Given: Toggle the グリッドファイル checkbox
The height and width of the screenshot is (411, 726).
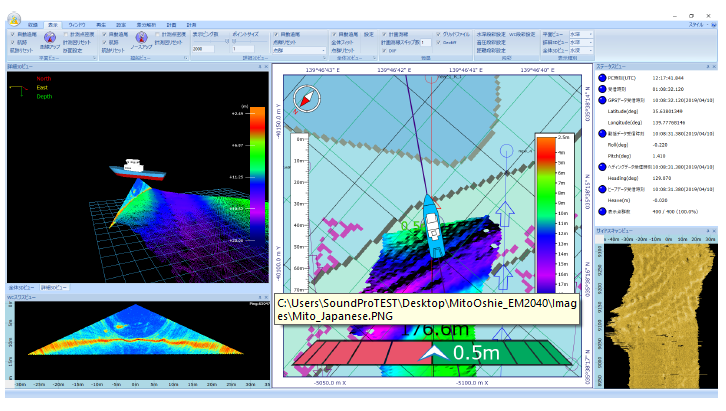Looking at the screenshot, I should [439, 34].
